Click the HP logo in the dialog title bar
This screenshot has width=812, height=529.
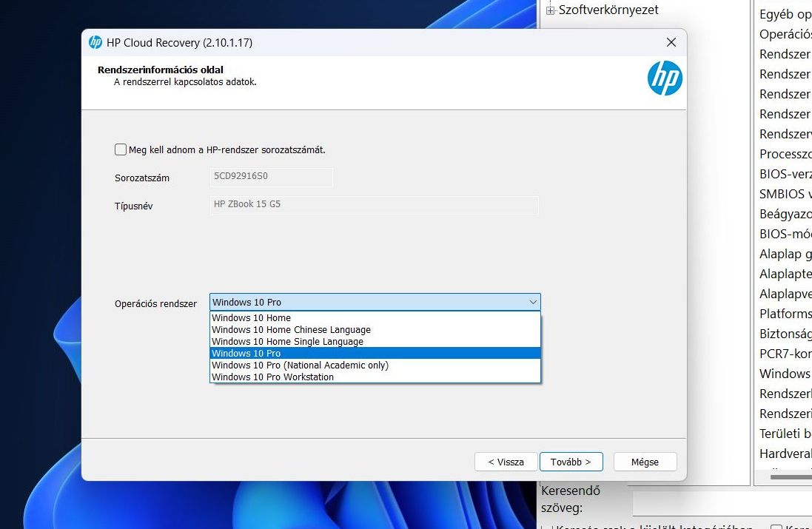click(x=94, y=43)
